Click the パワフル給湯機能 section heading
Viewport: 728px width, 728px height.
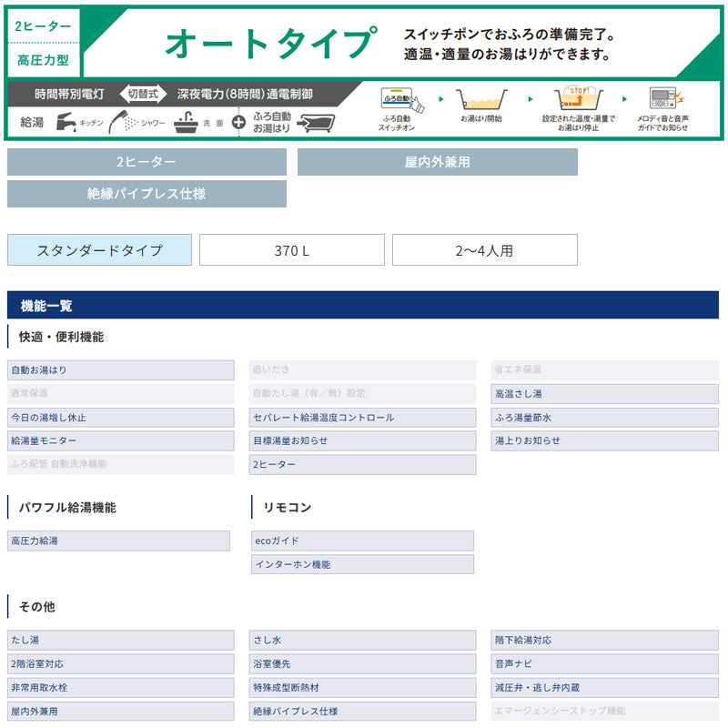(x=67, y=507)
